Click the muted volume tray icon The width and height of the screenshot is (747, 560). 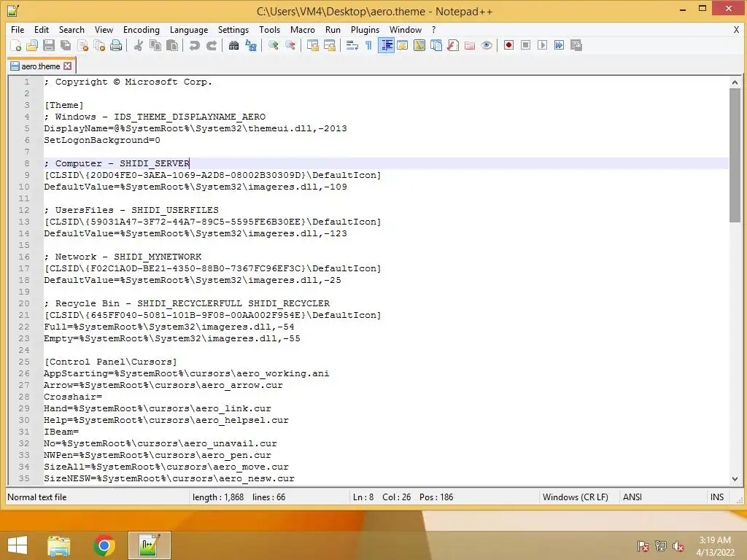point(678,546)
